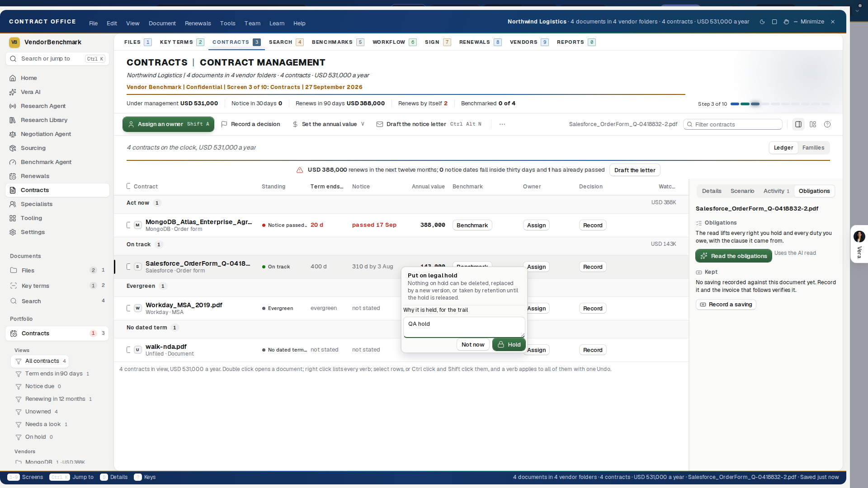This screenshot has height=488, width=868.
Task: Click the Filter contracts field
Action: click(732, 124)
